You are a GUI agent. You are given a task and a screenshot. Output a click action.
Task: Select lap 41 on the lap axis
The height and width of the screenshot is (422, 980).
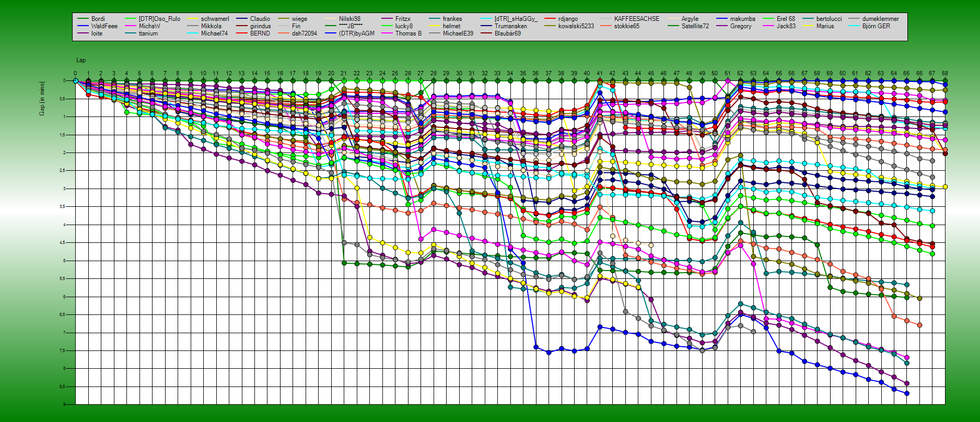tap(600, 74)
